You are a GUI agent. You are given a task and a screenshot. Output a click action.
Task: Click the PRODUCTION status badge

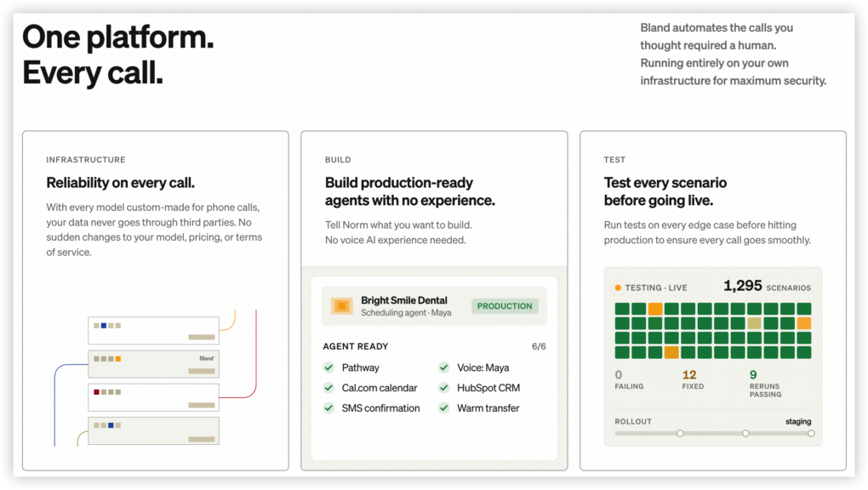click(505, 305)
